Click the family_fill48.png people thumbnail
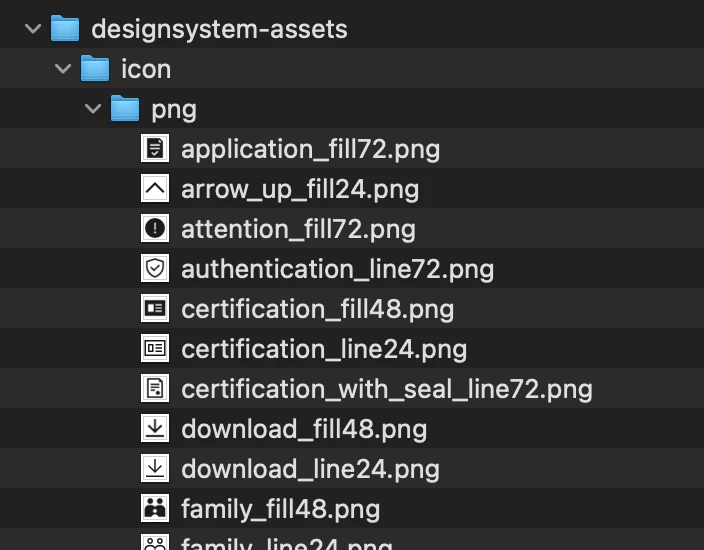Image resolution: width=704 pixels, height=550 pixels. [x=155, y=508]
